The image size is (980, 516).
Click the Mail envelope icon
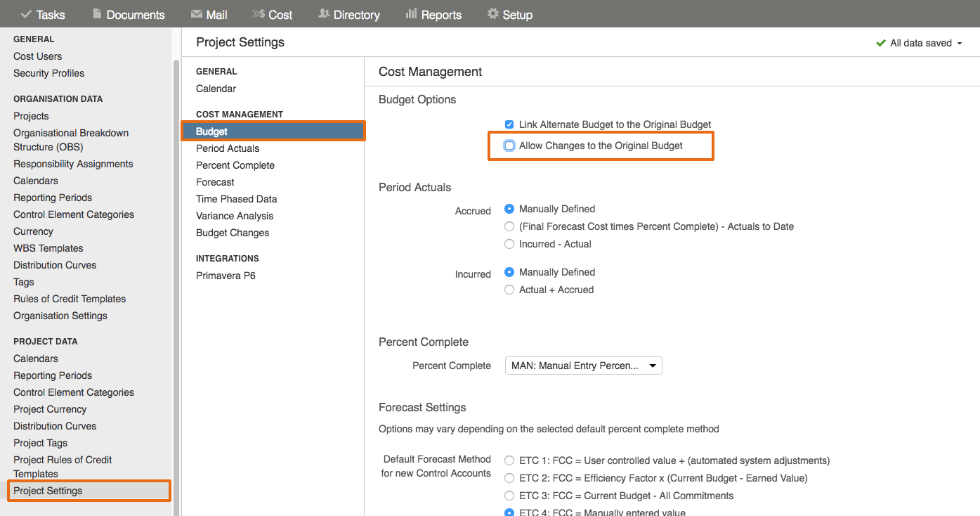pyautogui.click(x=197, y=14)
